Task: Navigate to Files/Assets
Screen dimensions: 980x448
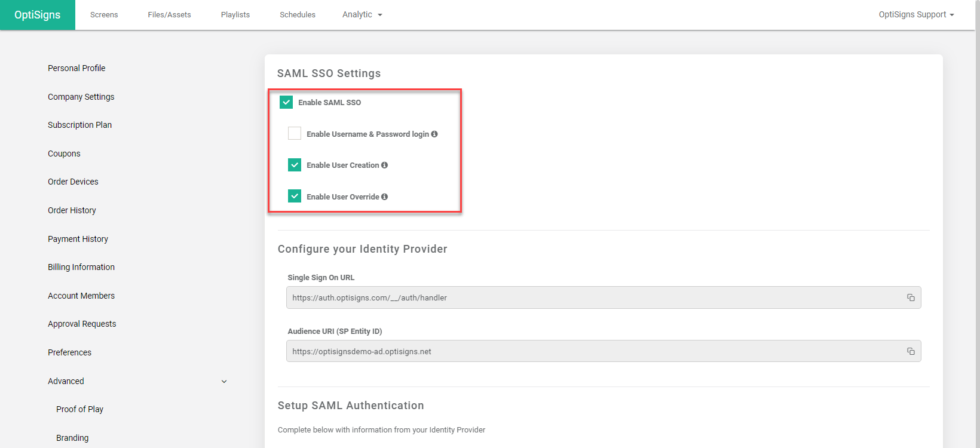Action: click(x=169, y=15)
